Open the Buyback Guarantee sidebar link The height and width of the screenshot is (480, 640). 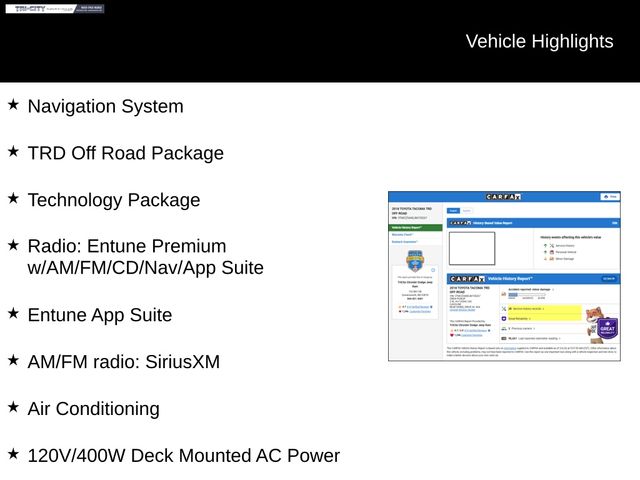coord(405,242)
